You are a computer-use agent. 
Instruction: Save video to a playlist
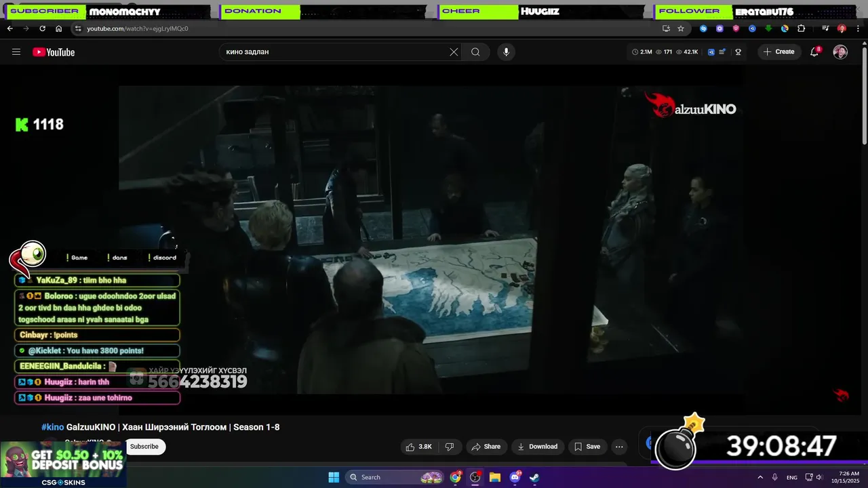tap(587, 447)
